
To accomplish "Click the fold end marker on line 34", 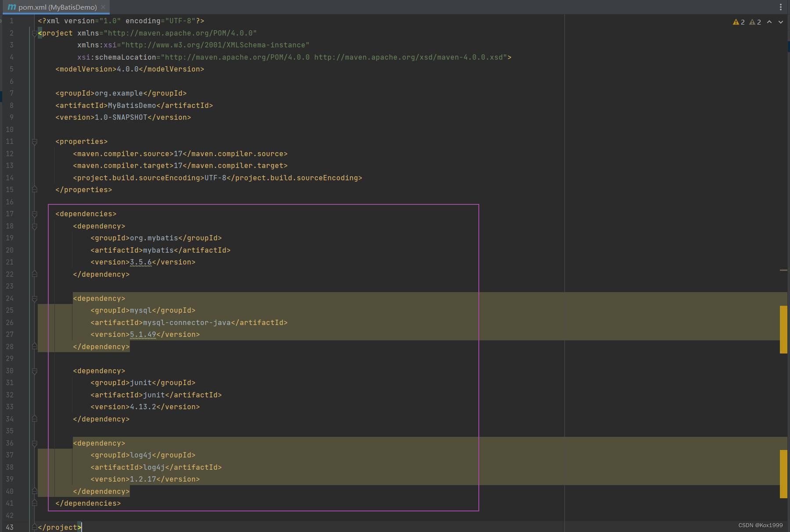I will point(34,419).
